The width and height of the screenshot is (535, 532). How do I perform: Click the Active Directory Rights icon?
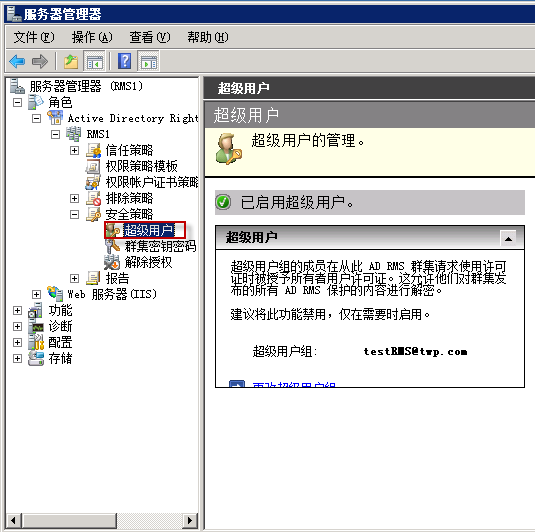pos(55,118)
